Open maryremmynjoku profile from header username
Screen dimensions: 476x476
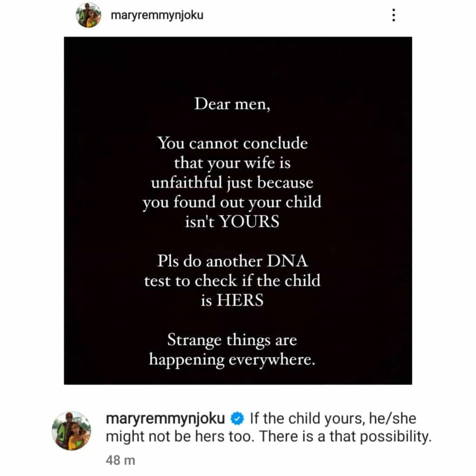click(157, 15)
